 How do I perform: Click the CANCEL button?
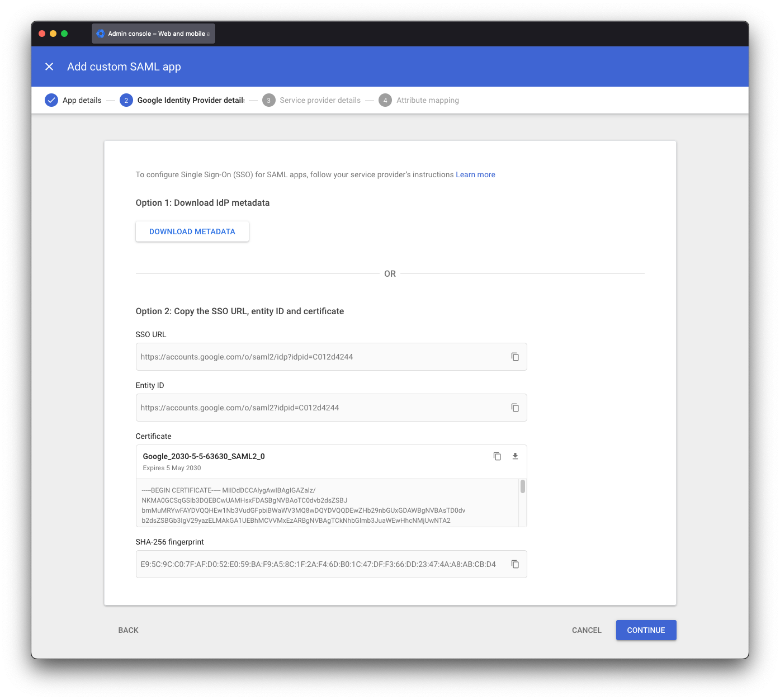[586, 630]
